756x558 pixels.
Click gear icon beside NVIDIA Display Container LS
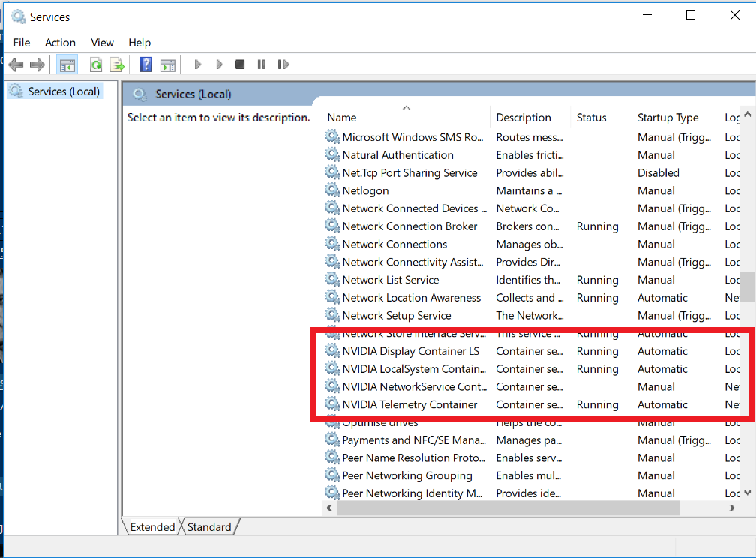click(332, 350)
